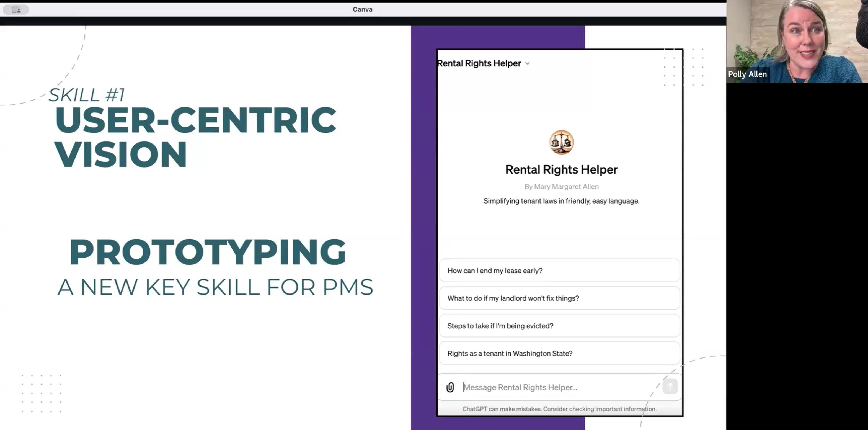
Task: Click the 'PROTOTYPING' slide heading
Action: (208, 252)
